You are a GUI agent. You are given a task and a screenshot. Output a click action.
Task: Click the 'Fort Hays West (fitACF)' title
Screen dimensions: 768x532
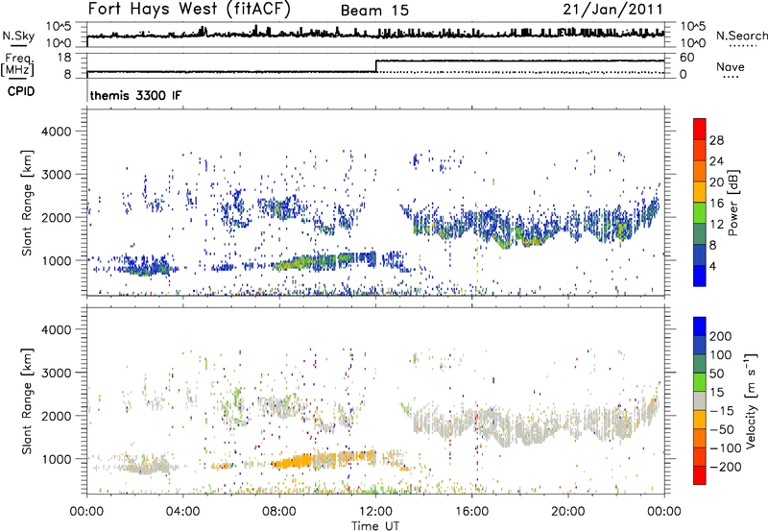pyautogui.click(x=189, y=9)
